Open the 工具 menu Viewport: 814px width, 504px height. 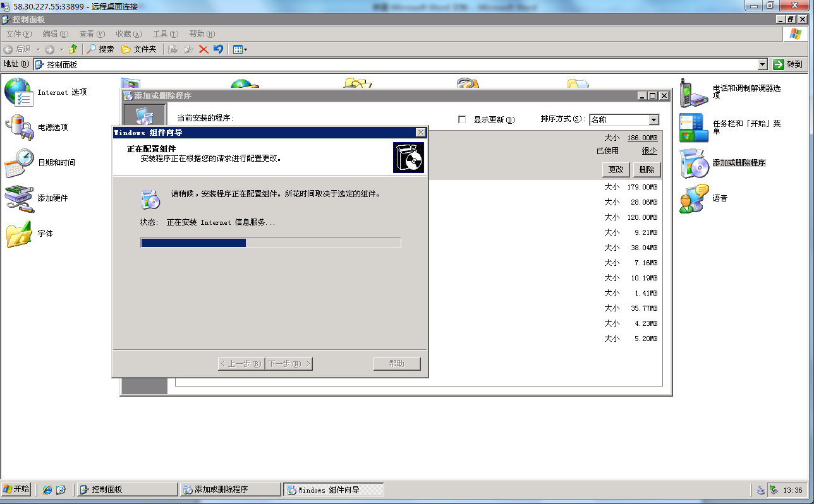165,34
